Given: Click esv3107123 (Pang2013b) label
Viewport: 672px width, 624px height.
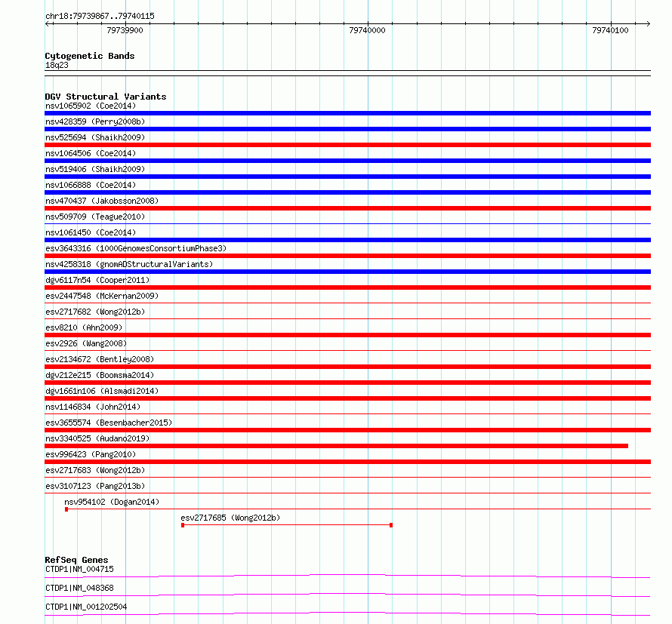Looking at the screenshot, I should [95, 486].
